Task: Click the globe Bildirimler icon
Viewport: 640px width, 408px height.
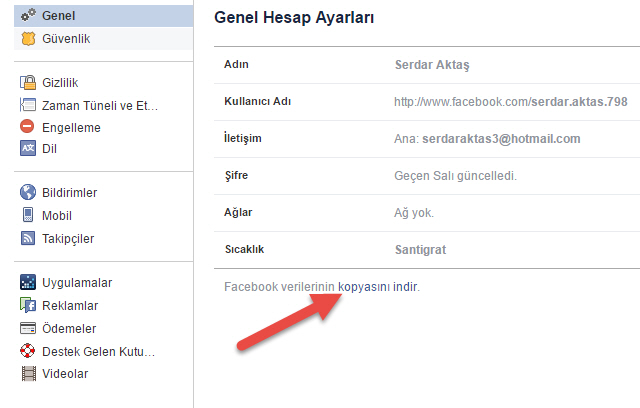Action: coord(28,192)
